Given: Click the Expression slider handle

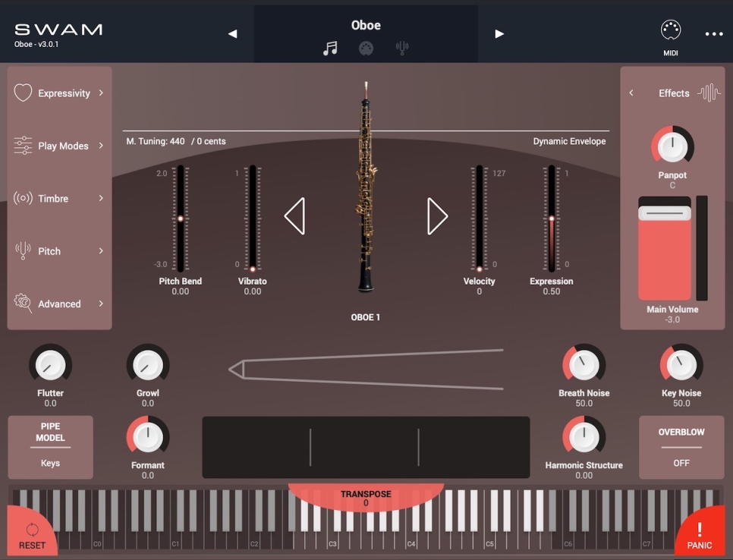Looking at the screenshot, I should pyautogui.click(x=552, y=219).
